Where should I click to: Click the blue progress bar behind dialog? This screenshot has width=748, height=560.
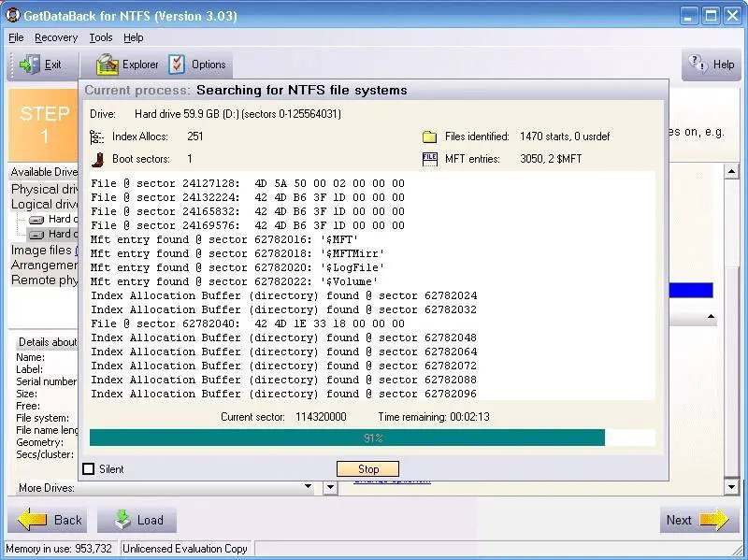pyautogui.click(x=691, y=290)
